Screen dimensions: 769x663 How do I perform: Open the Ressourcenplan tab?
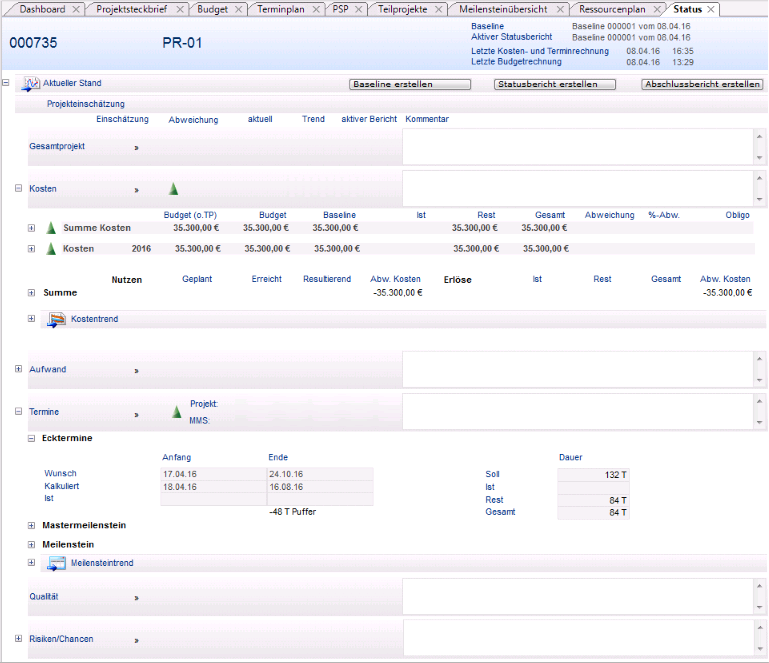tap(612, 9)
